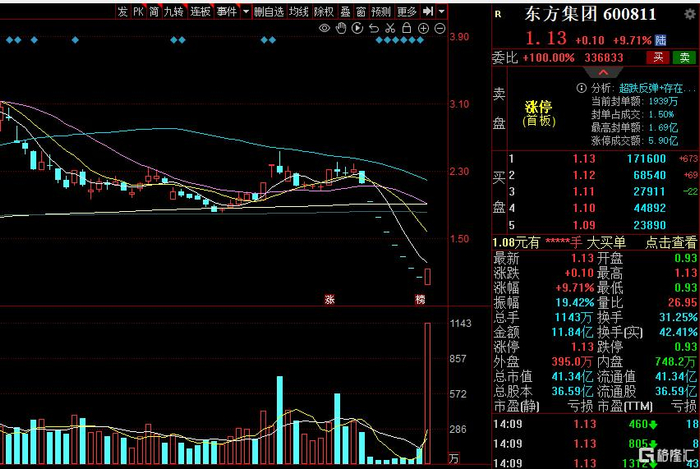Click the red 买 buy button
The width and height of the screenshot is (700, 469).
[x=658, y=57]
